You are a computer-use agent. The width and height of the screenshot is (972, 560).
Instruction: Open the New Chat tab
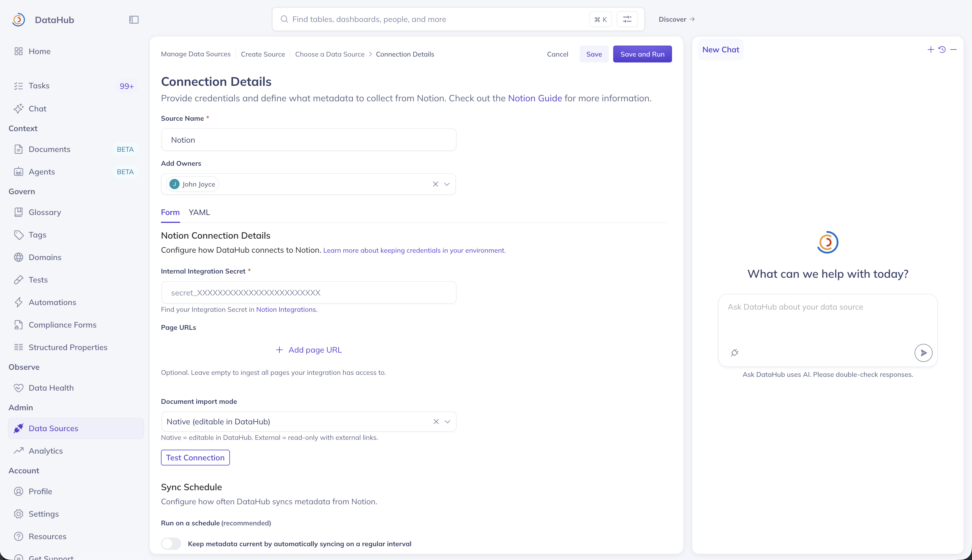pos(720,50)
